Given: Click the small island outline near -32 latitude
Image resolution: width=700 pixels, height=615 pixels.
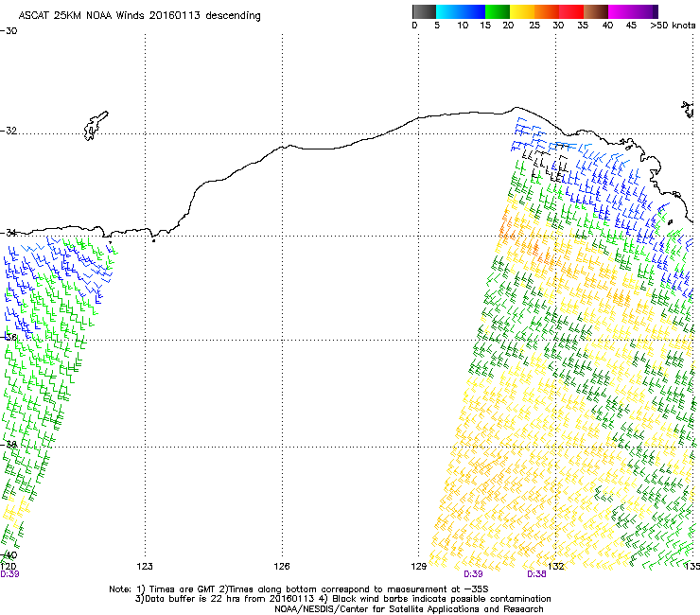Looking at the screenshot, I should tap(96, 126).
